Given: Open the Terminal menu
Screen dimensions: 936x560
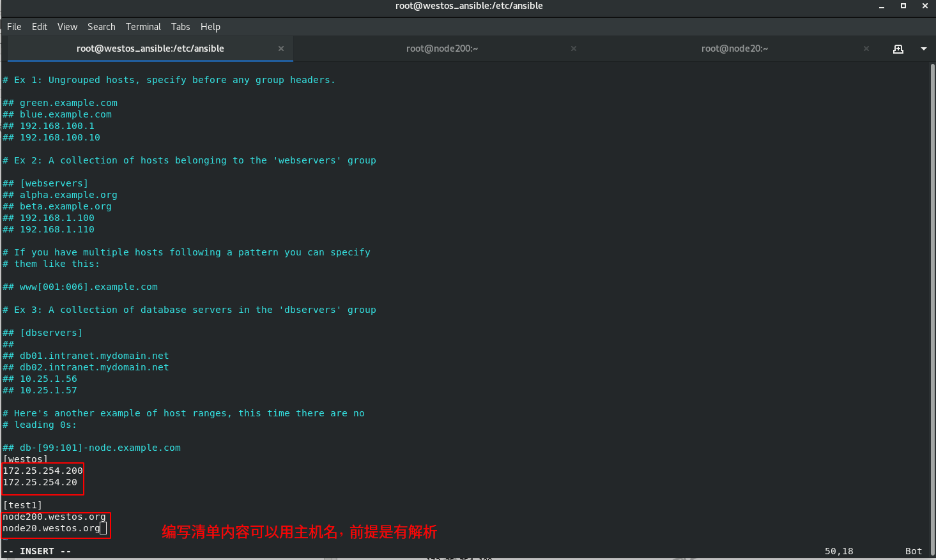Looking at the screenshot, I should [143, 27].
